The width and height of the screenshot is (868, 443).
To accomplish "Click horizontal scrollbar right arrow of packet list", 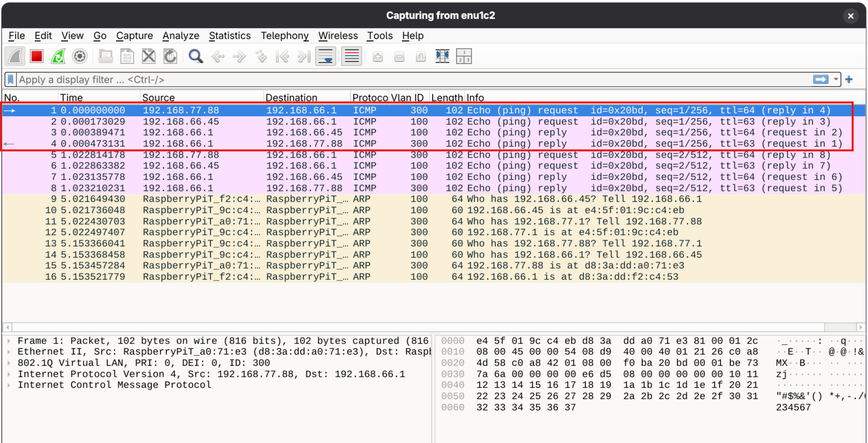I will [x=860, y=327].
